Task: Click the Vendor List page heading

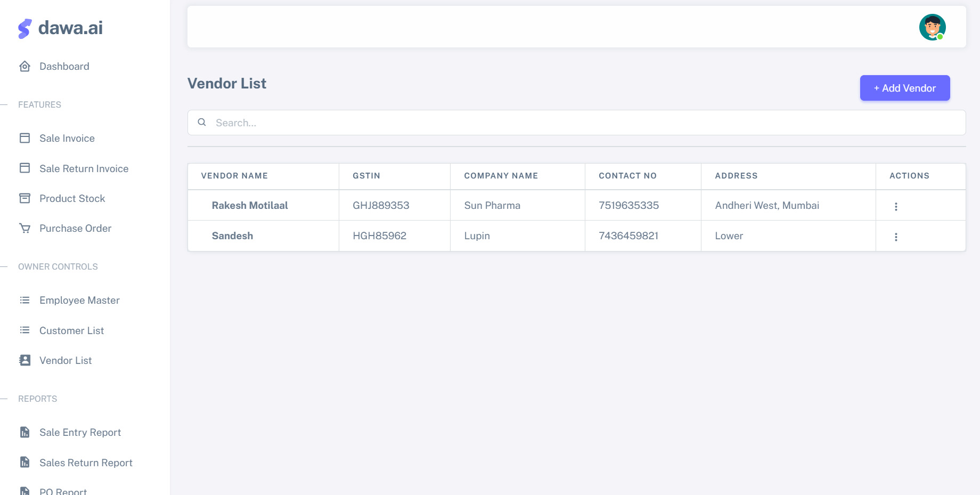Action: tap(227, 84)
